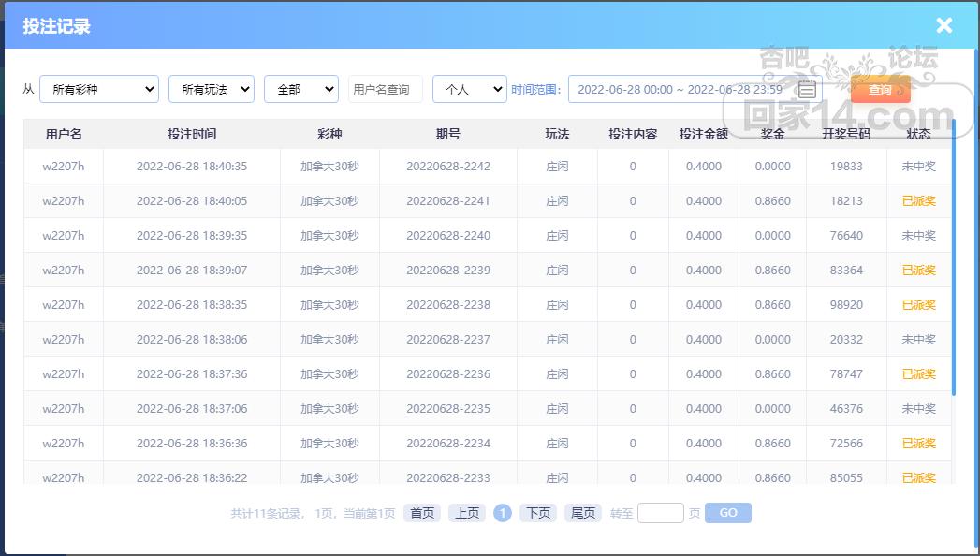Open the 个人 scope dropdown
Viewport: 980px width, 556px height.
click(470, 90)
